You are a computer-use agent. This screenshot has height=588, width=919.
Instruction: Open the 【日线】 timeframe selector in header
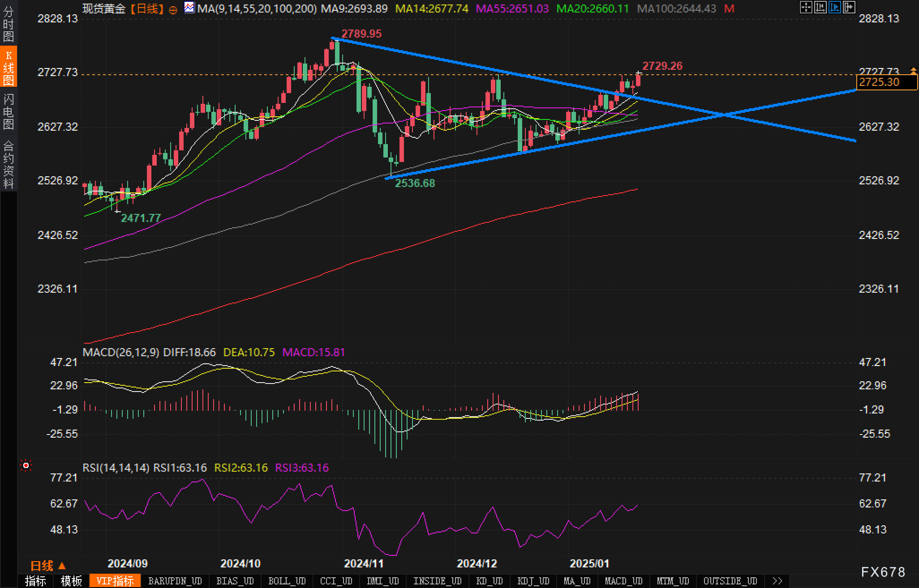[x=146, y=9]
